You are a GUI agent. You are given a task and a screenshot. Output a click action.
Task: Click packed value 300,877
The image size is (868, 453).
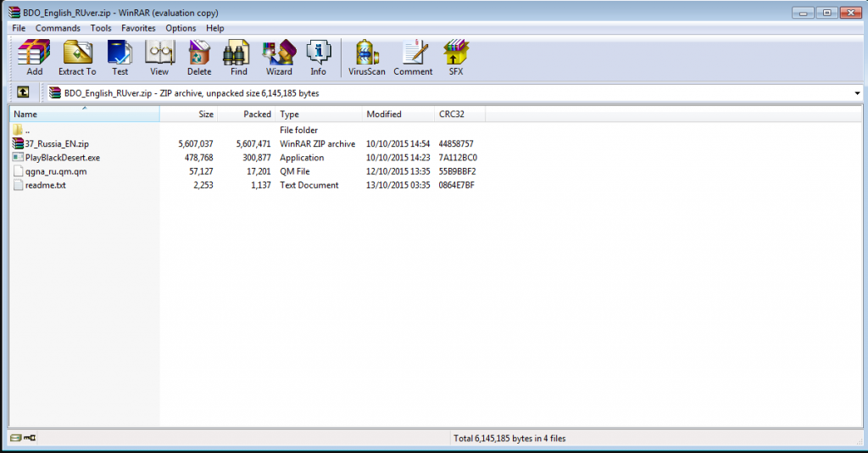pyautogui.click(x=256, y=158)
